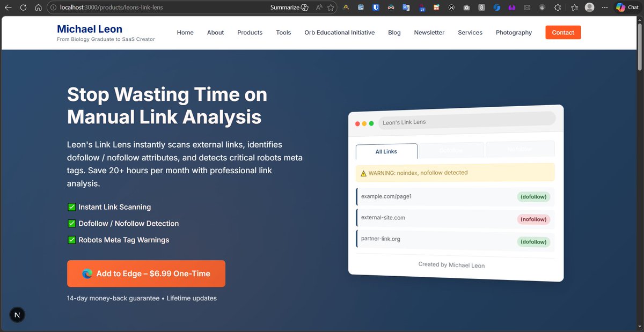Click green checkmark beside Dofollow / Nofollow Detection
644x332 pixels.
click(71, 224)
